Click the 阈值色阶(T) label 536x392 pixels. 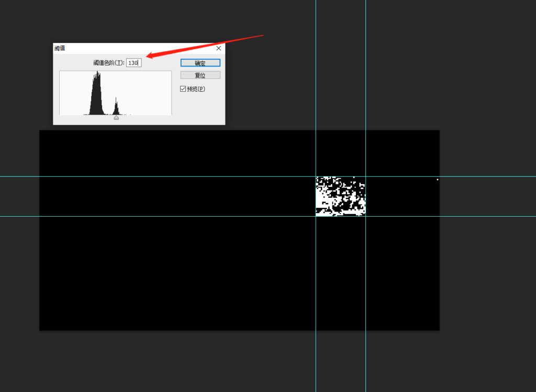[108, 63]
